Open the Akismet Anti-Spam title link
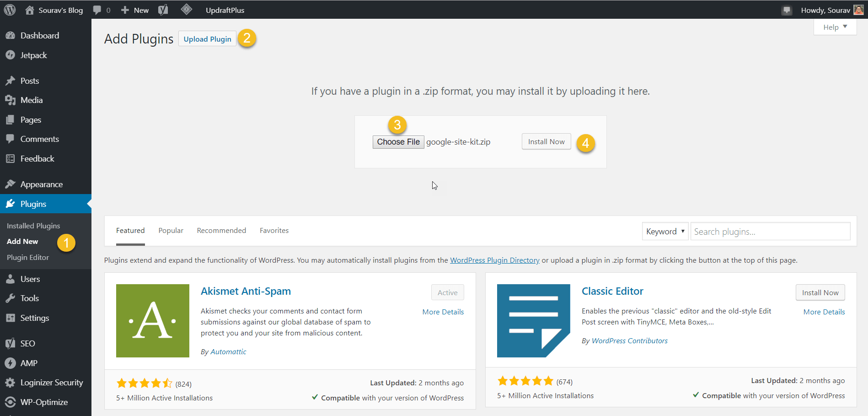Image resolution: width=868 pixels, height=416 pixels. (x=246, y=292)
